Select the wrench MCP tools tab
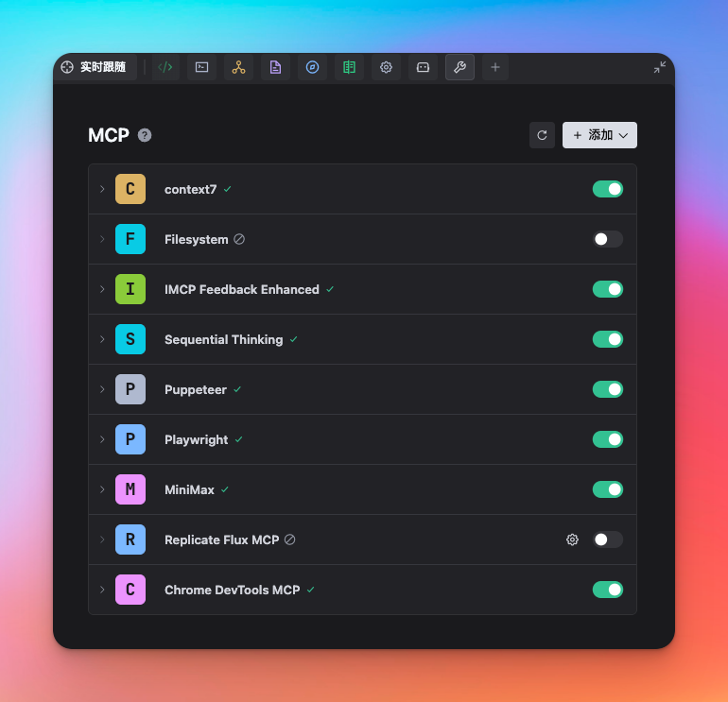The image size is (728, 702). [x=459, y=67]
